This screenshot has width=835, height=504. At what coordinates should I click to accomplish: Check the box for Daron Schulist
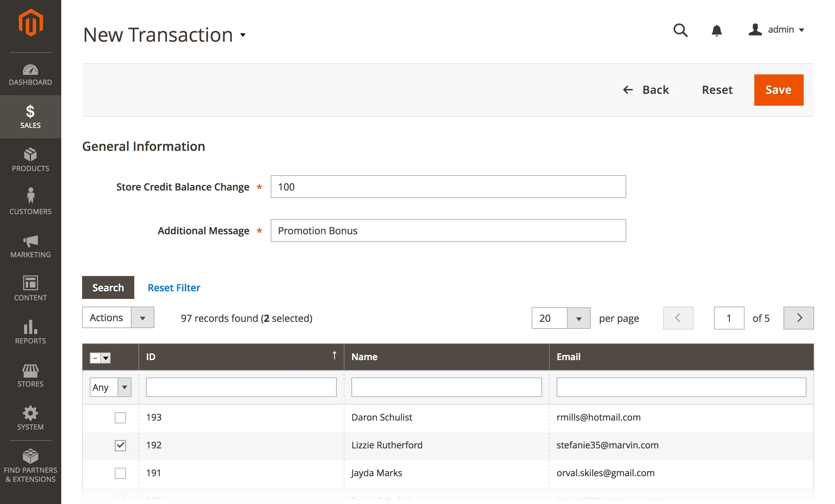(120, 417)
